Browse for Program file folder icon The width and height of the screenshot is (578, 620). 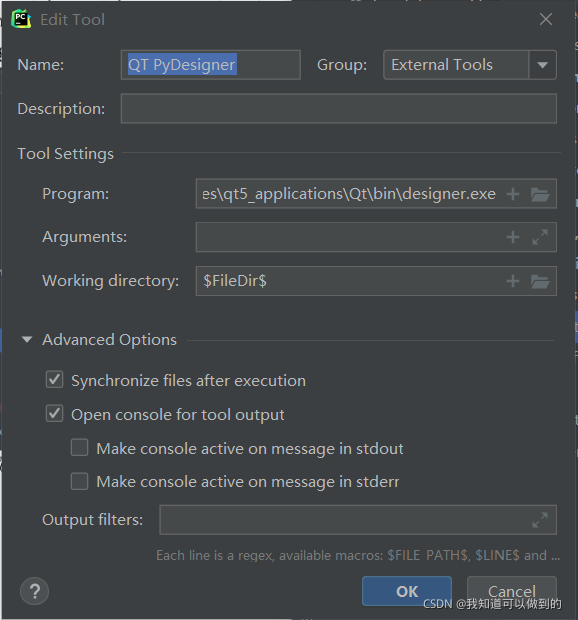[x=540, y=194]
